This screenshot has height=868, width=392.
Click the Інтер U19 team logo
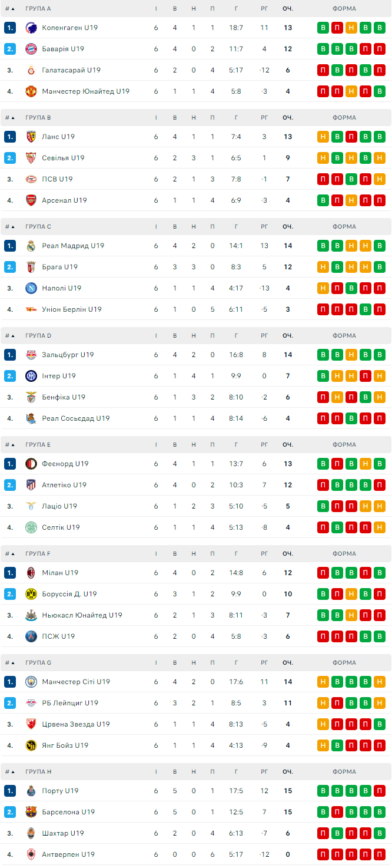point(31,376)
